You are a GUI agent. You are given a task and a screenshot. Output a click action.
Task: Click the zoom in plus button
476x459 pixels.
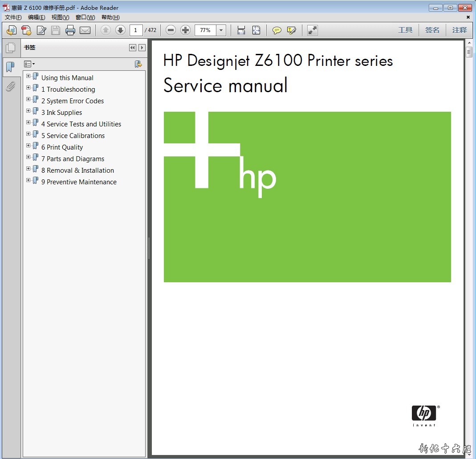point(185,30)
